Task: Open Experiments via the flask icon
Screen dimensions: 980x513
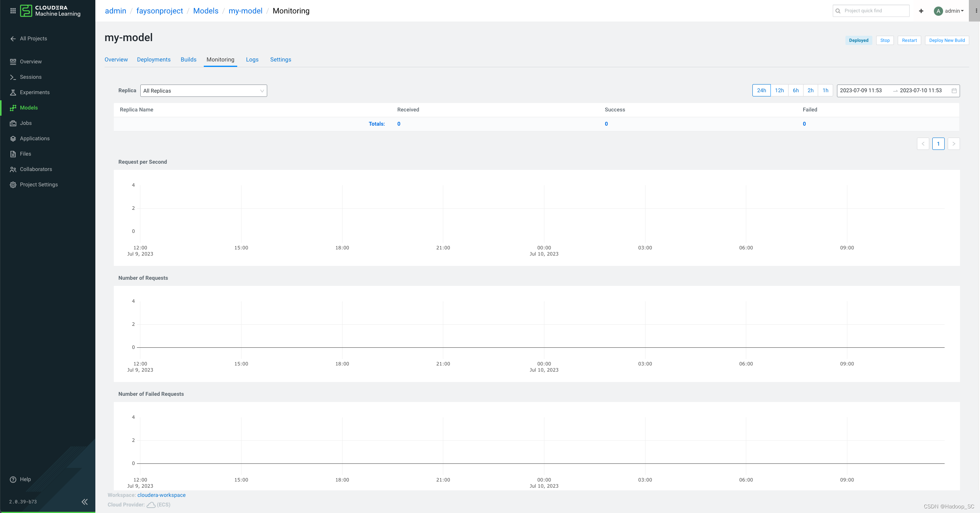Action: click(x=13, y=93)
